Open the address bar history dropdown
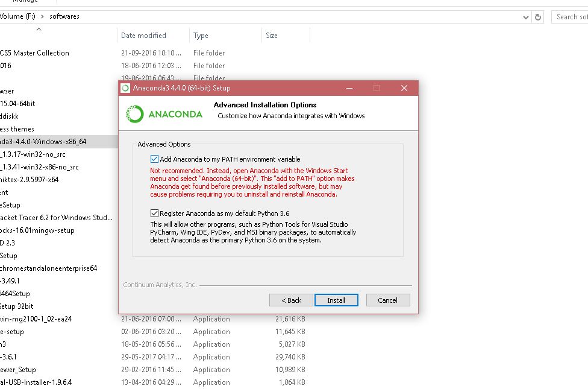Screen dimensions: 588x389 526,17
